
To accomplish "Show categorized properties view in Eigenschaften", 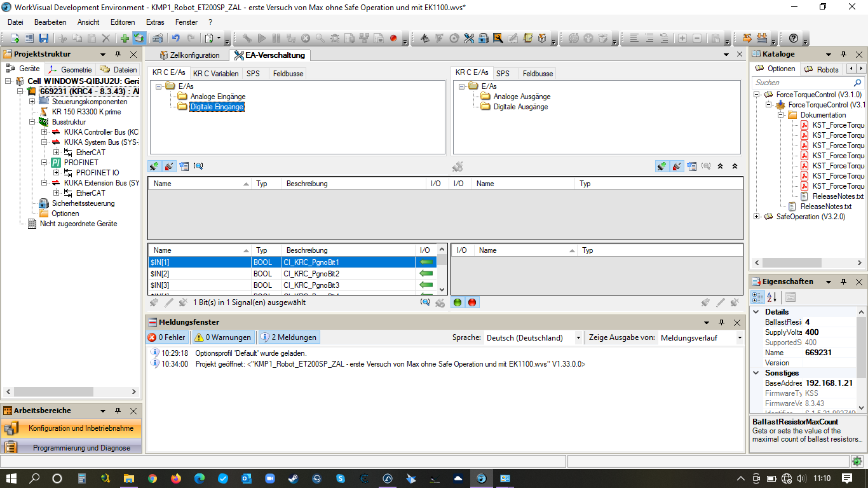I will tap(758, 297).
